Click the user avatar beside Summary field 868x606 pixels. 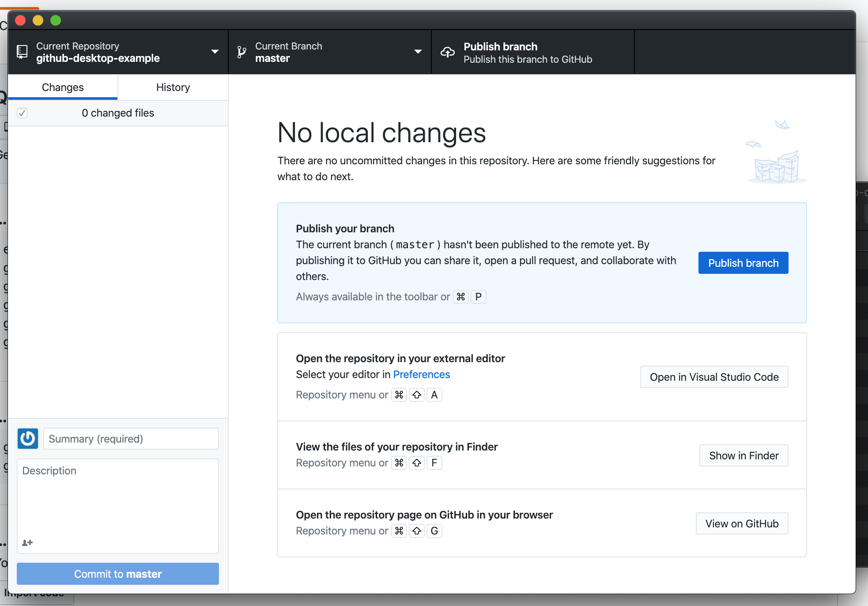(28, 439)
